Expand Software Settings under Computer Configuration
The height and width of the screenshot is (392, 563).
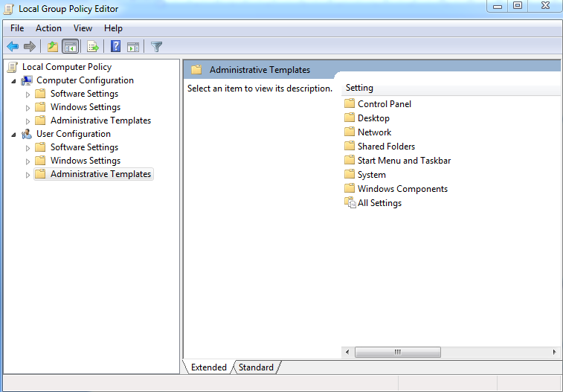pos(28,94)
